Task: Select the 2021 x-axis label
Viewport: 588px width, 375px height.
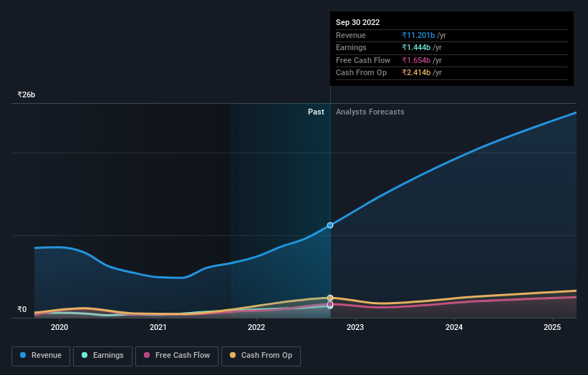Action: pyautogui.click(x=158, y=327)
